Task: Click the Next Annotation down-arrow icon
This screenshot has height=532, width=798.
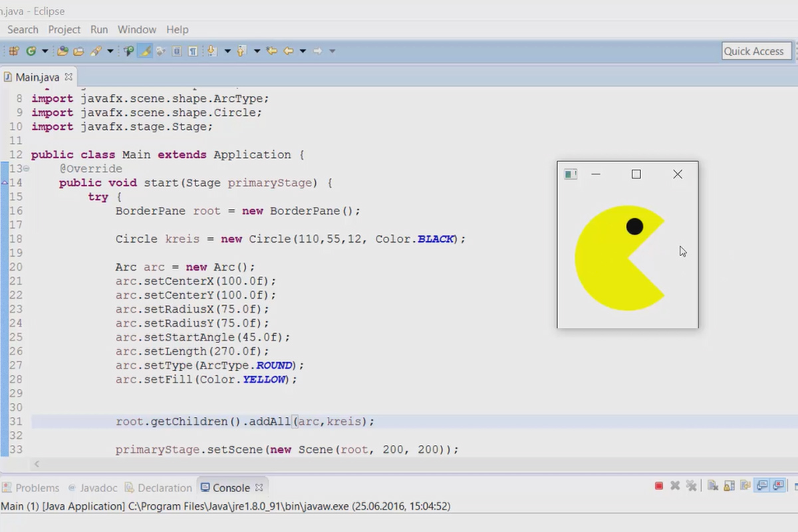Action: click(x=211, y=51)
